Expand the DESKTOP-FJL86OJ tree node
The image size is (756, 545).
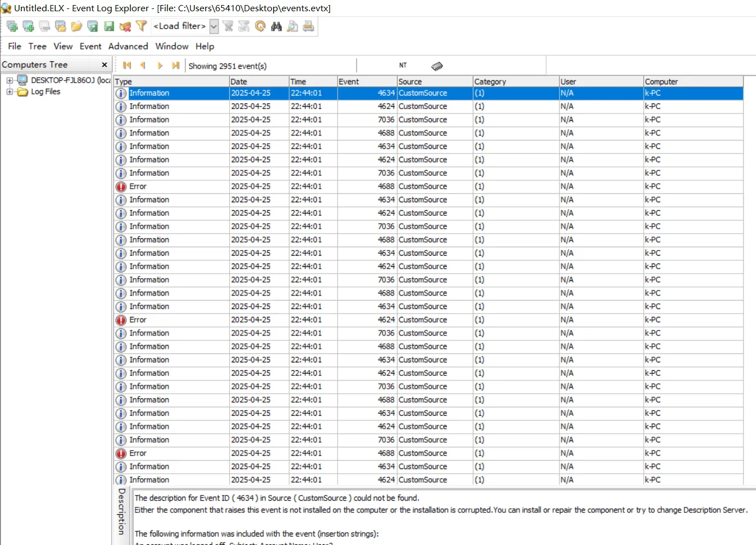tap(10, 80)
